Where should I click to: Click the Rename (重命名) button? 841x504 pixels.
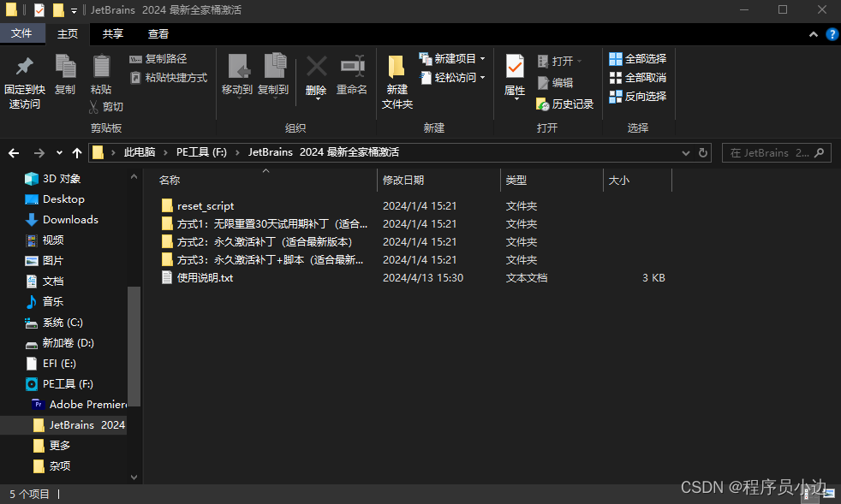(352, 75)
